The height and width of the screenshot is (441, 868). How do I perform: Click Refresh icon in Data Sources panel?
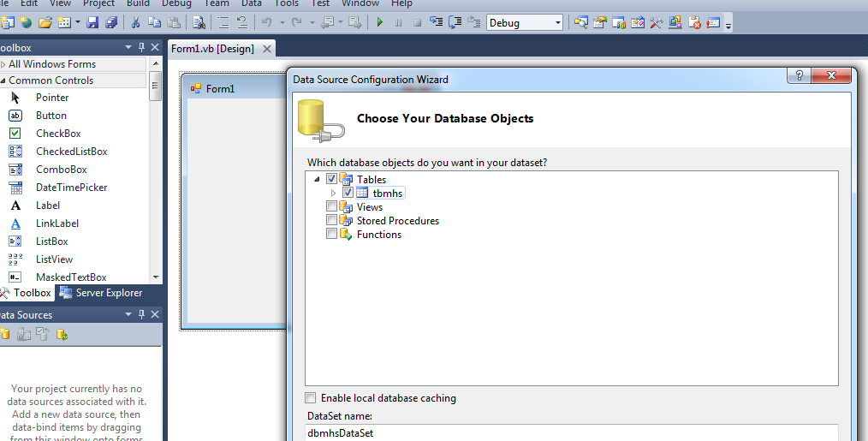[x=62, y=334]
